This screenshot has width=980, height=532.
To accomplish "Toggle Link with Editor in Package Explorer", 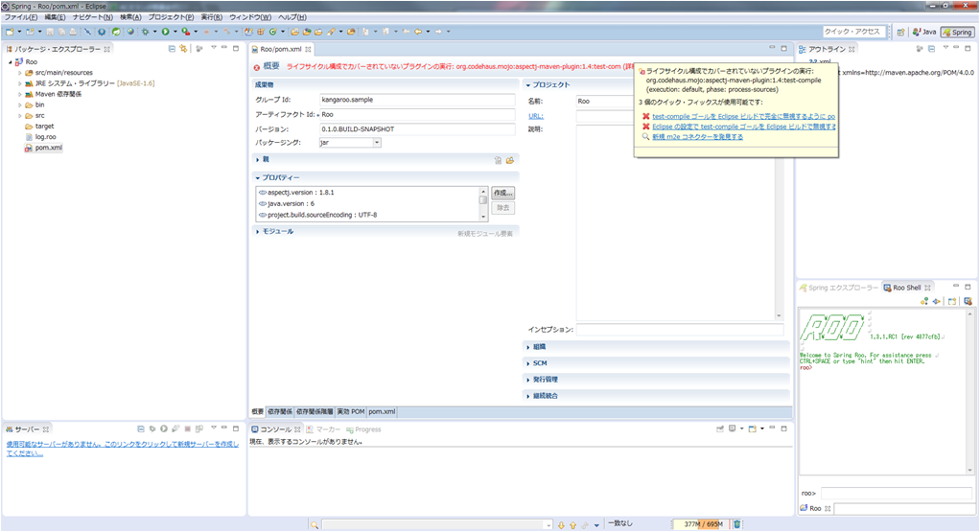I will (x=183, y=49).
